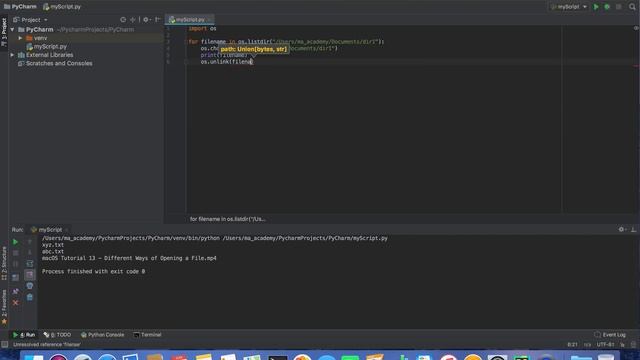The image size is (640, 360).
Task: Select Scratches and Consoles item
Action: tap(55, 63)
